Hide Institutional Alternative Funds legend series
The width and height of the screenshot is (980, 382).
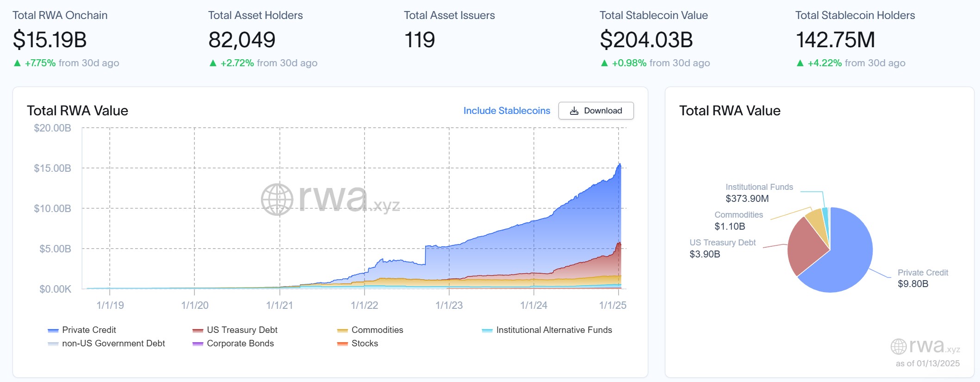[553, 330]
